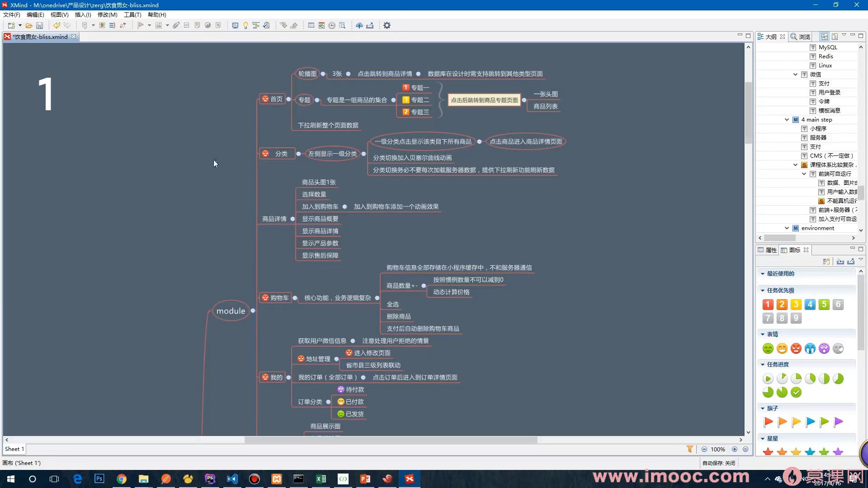Collapse the 表情 marker group
The width and height of the screenshot is (868, 488).
(763, 334)
